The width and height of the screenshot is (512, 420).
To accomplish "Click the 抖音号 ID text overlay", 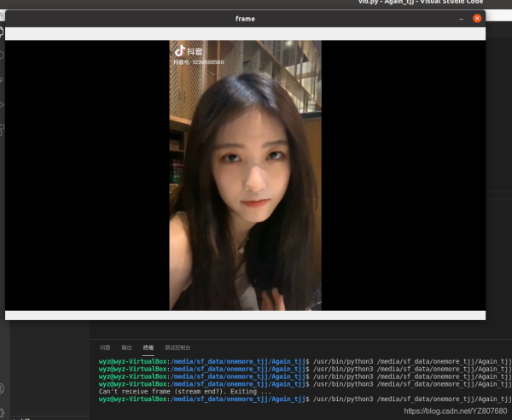I will tap(198, 62).
